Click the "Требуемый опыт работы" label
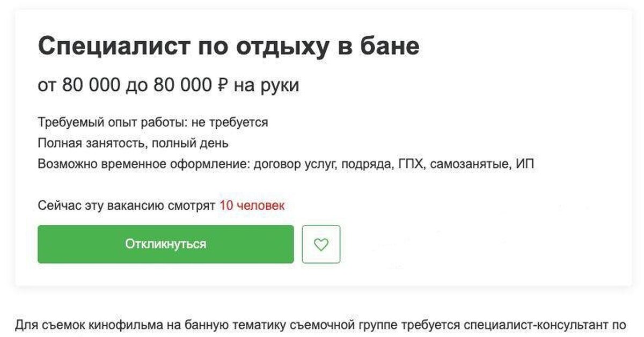Screen dimensions: 644x337 tap(111, 122)
